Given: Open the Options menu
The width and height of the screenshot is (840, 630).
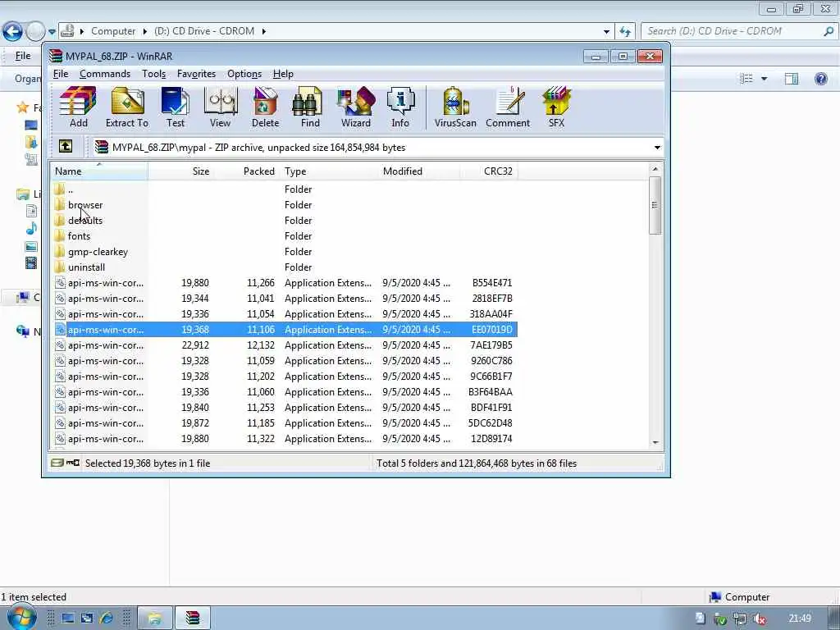Looking at the screenshot, I should coord(244,74).
